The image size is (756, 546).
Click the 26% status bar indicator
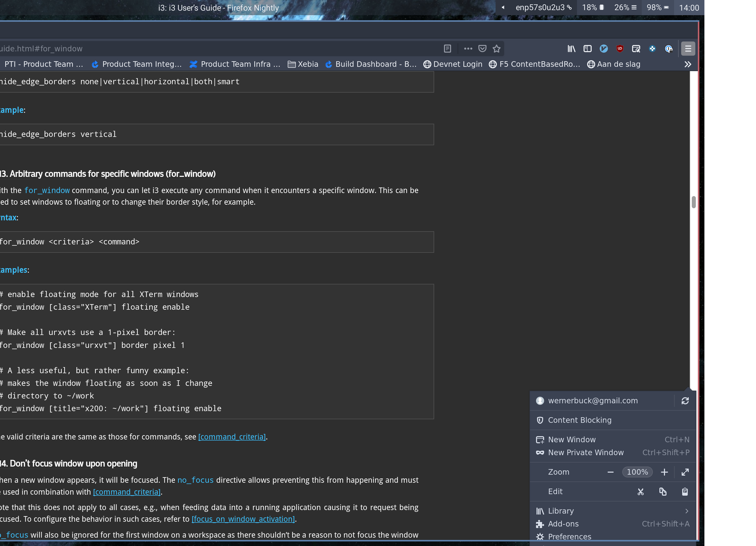coord(625,7)
